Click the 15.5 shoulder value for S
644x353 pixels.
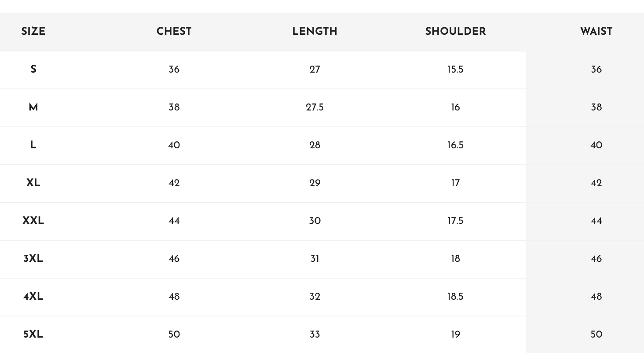tap(456, 70)
